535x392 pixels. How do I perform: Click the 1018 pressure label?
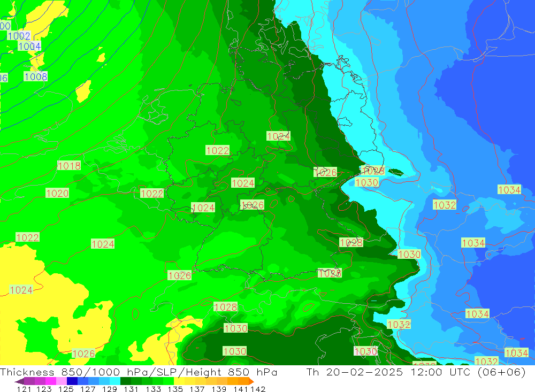(x=69, y=166)
